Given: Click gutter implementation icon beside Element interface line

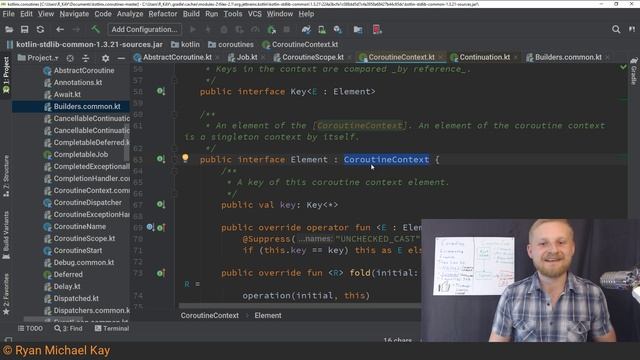Looking at the screenshot, I should click(x=161, y=159).
